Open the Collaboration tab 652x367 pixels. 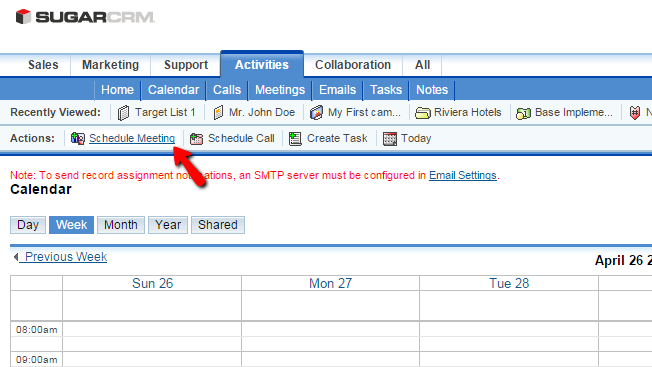tap(353, 65)
